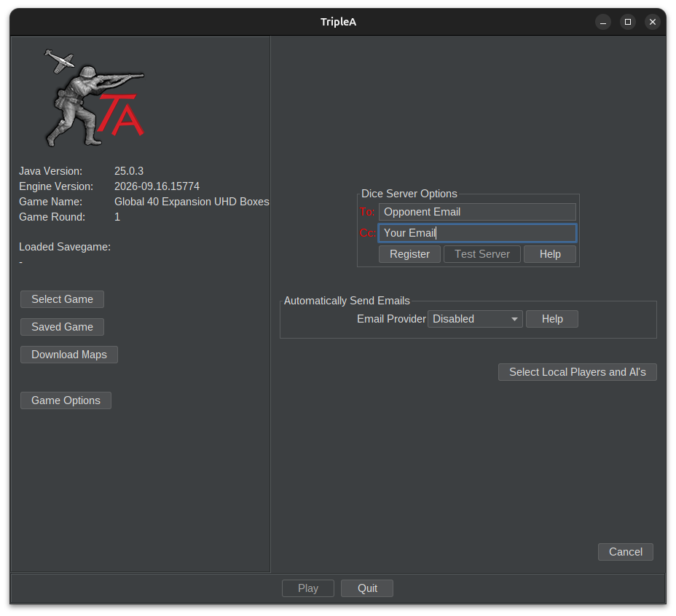Open Game Options
The image size is (676, 616).
(66, 400)
